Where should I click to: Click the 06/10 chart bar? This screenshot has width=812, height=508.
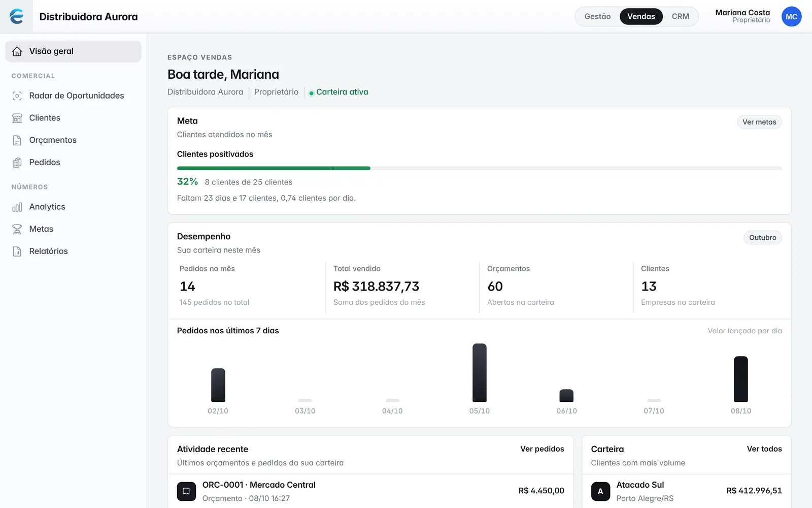566,396
